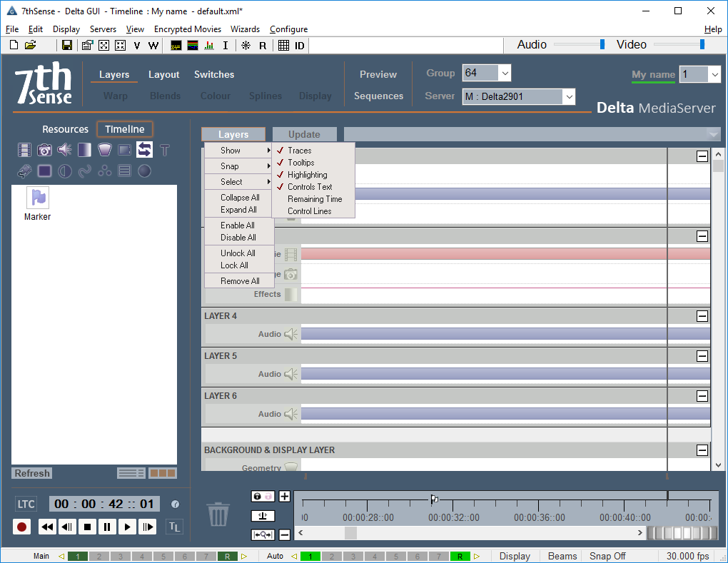The height and width of the screenshot is (563, 728).
Task: Open the My name timeline number dropdown
Action: click(x=714, y=74)
